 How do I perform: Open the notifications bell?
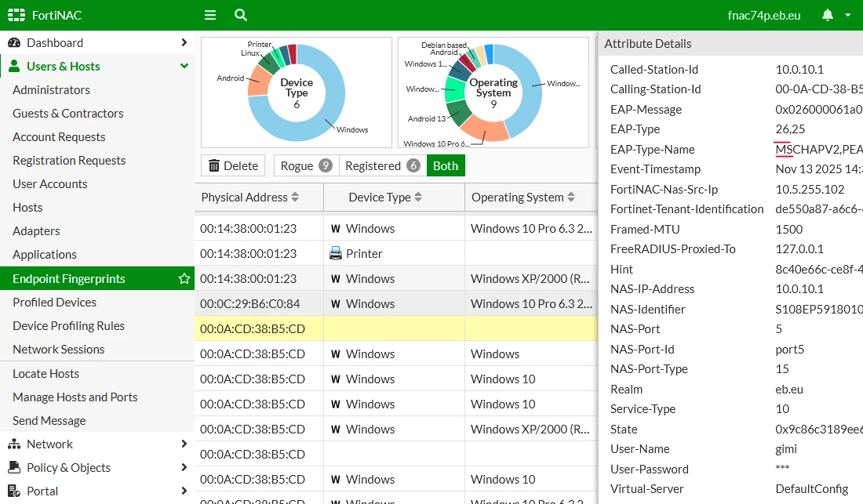pyautogui.click(x=827, y=15)
